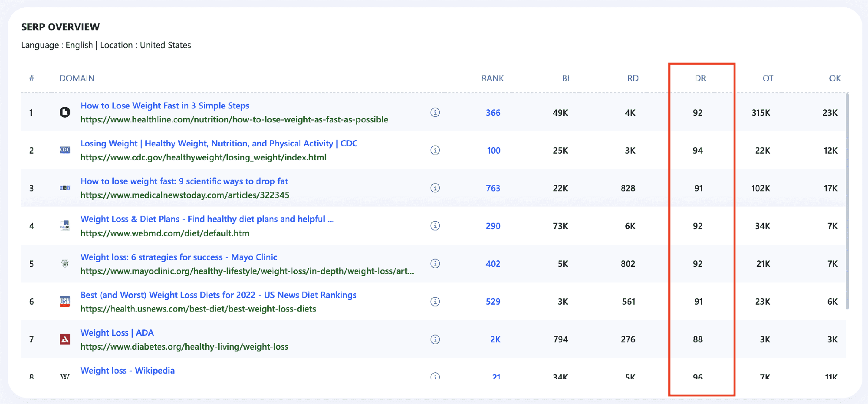Open '9 scientific ways to drop fat' link
Image resolution: width=868 pixels, height=404 pixels.
(x=184, y=181)
